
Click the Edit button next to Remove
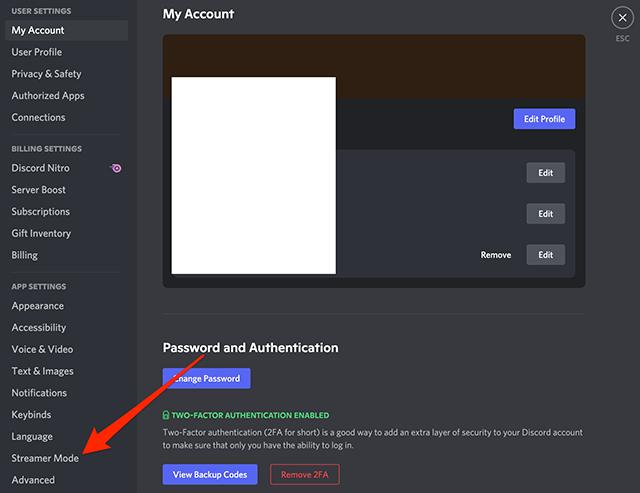(x=545, y=255)
